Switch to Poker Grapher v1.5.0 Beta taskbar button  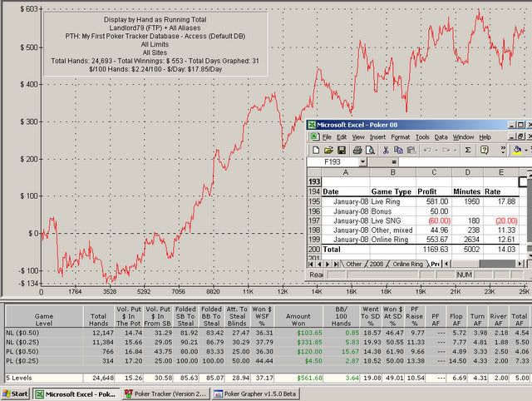coord(256,394)
